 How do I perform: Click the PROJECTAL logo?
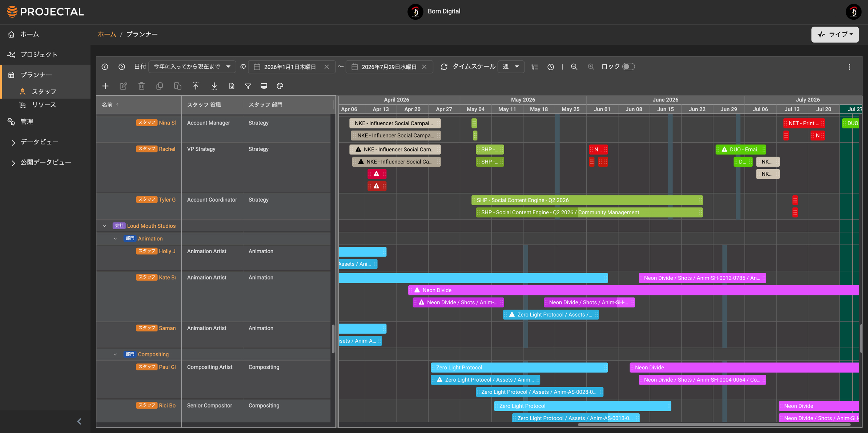45,12
